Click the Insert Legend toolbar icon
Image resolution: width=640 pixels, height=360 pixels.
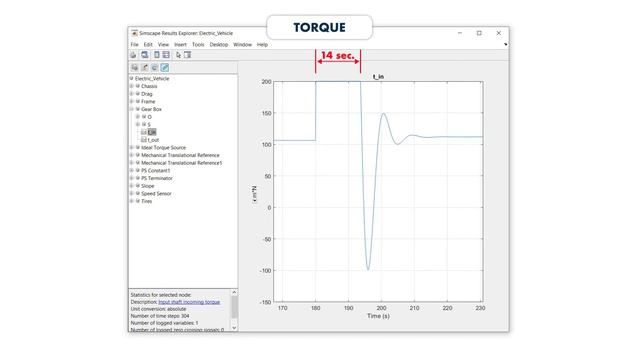(166, 55)
